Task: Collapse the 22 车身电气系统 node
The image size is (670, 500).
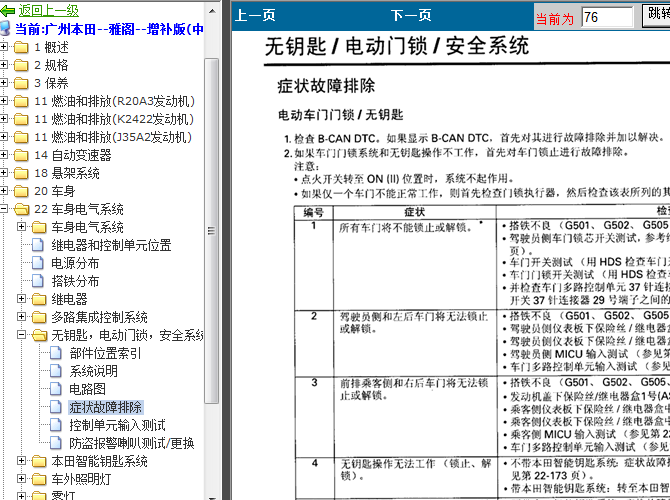Action: (x=4, y=209)
